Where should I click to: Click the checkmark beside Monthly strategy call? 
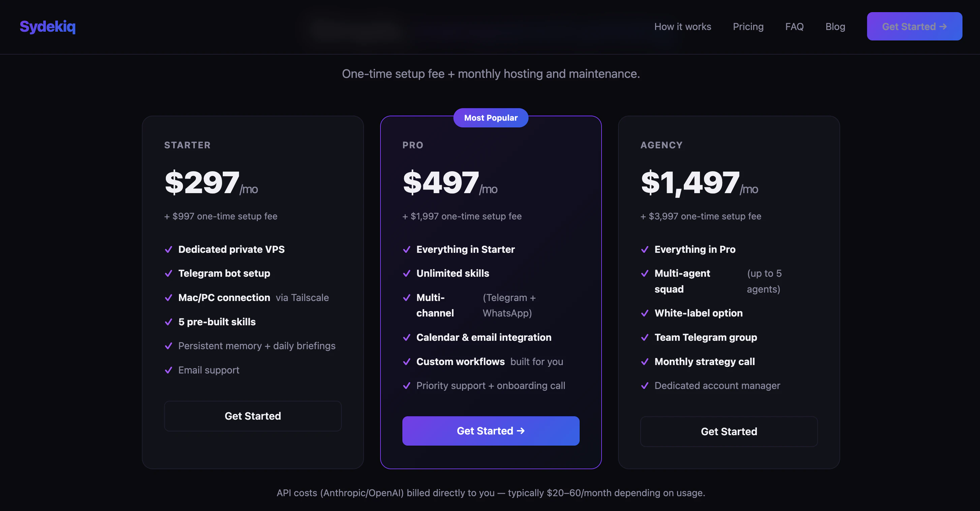coord(644,362)
